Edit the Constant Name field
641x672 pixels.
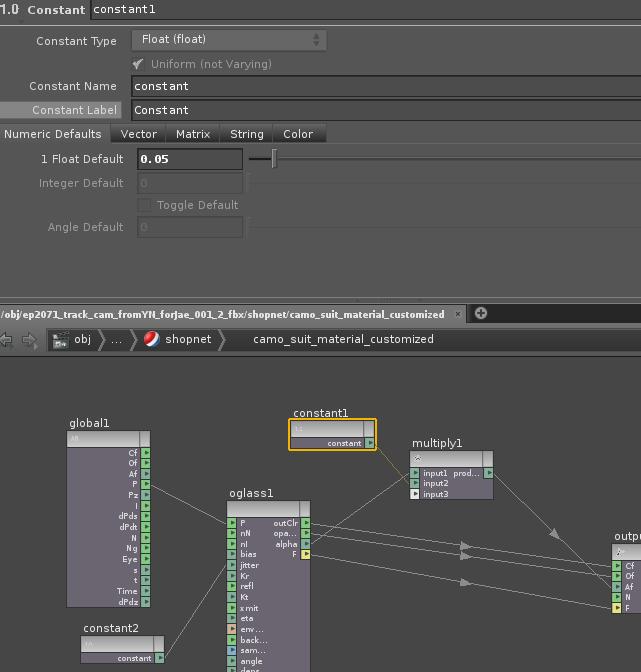click(x=386, y=87)
